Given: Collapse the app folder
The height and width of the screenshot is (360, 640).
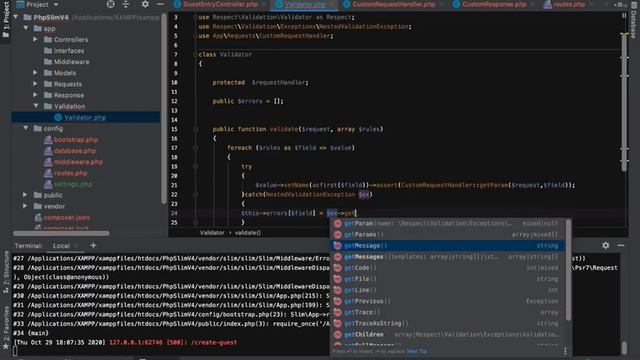Looking at the screenshot, I should pos(26,29).
